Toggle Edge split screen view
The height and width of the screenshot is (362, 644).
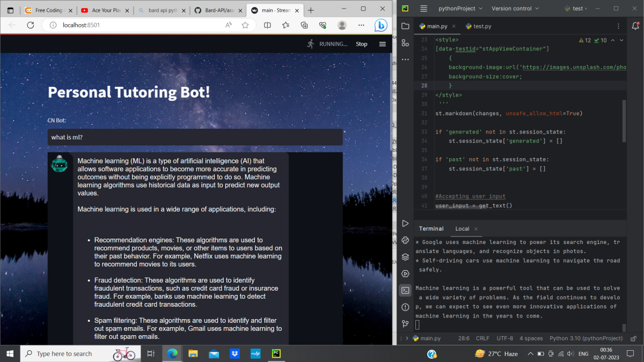267,25
